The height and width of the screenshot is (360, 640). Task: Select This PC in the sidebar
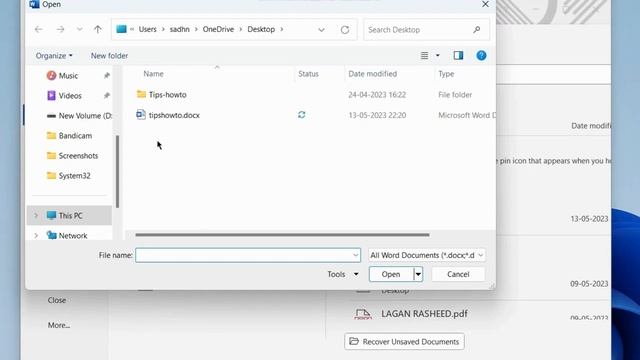(70, 216)
